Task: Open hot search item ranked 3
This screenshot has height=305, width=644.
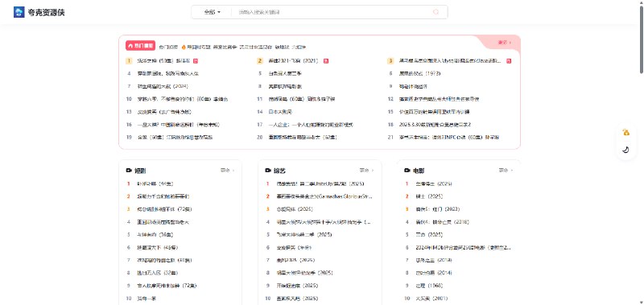Action: click(x=450, y=60)
